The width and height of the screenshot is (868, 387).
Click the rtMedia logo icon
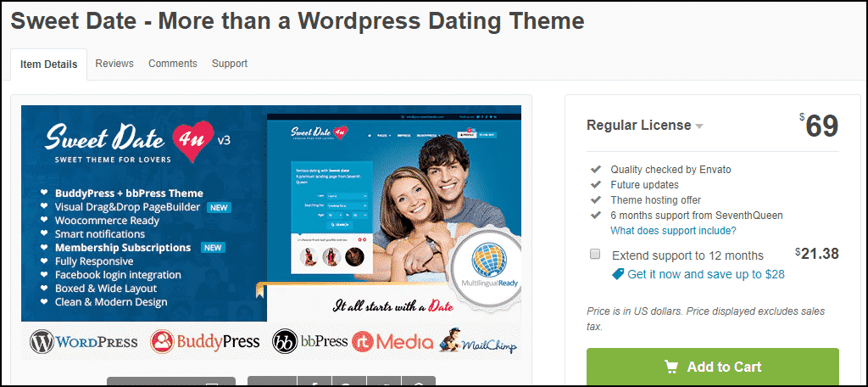364,341
